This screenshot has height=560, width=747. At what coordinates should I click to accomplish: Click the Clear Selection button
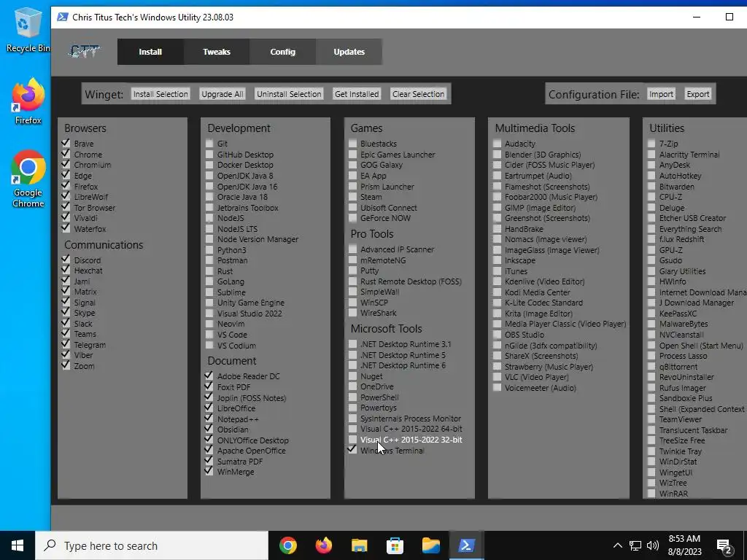tap(418, 94)
